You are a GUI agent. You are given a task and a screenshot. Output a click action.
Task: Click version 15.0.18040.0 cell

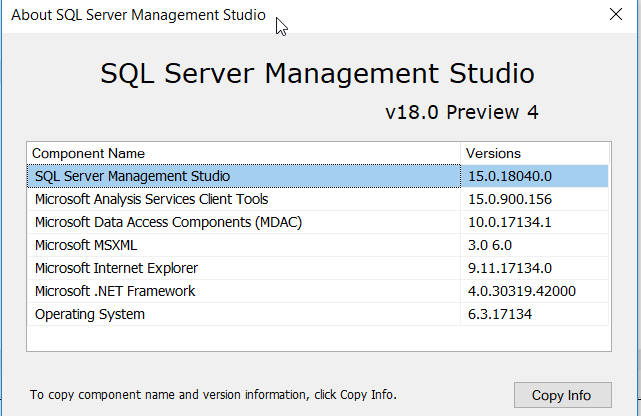[x=510, y=176]
